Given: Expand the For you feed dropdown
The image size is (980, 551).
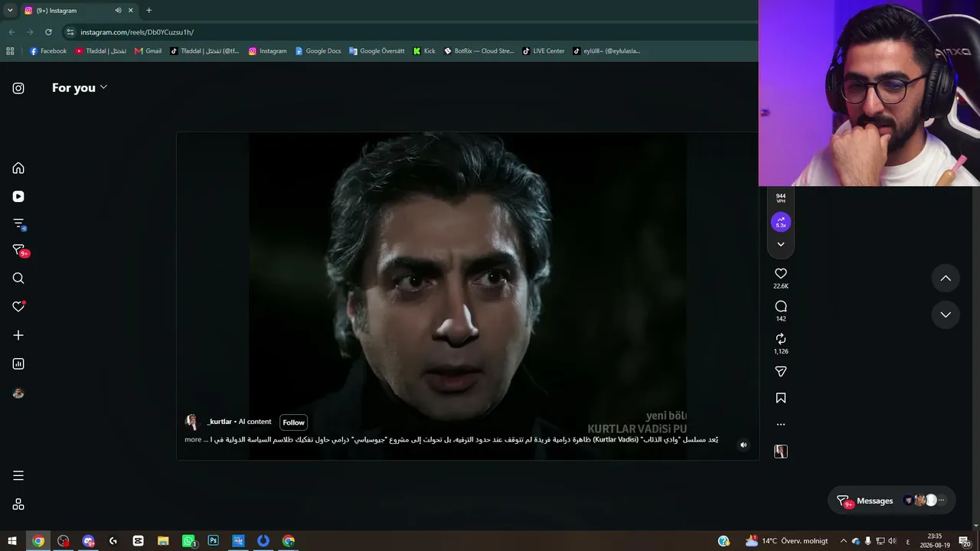Looking at the screenshot, I should [x=80, y=87].
